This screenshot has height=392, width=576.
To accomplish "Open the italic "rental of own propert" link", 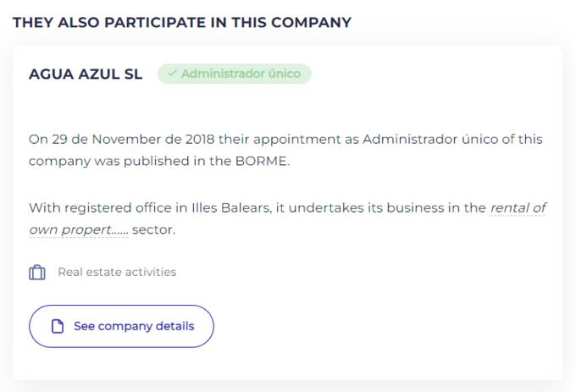I will coord(518,207).
